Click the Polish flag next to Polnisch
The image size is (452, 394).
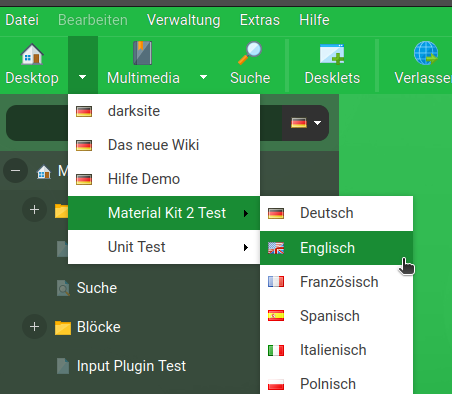point(276,384)
